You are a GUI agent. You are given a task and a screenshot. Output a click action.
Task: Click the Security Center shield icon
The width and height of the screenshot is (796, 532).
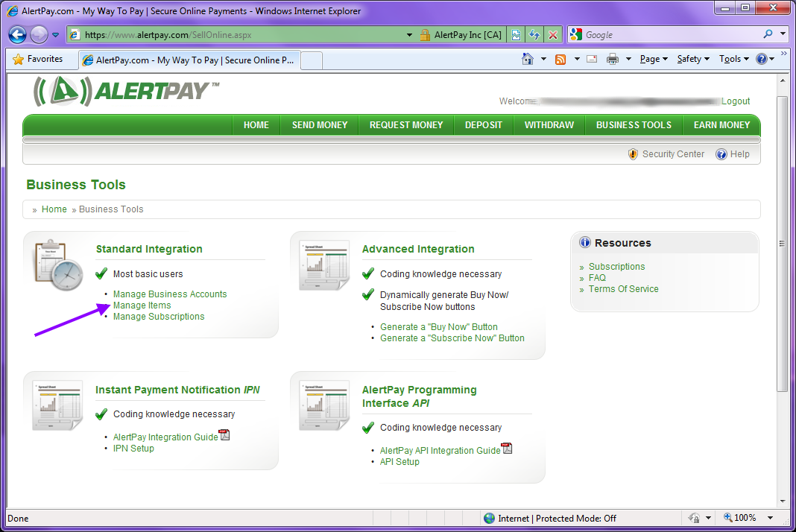tap(633, 154)
